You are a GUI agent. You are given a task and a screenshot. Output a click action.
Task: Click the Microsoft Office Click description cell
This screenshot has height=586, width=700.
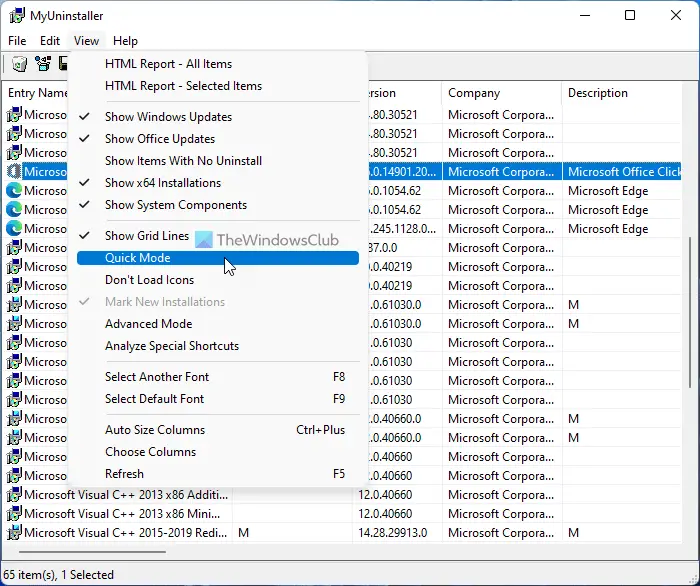click(621, 172)
